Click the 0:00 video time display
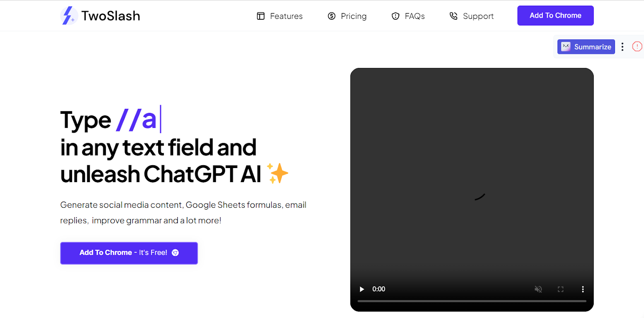The image size is (644, 318). pos(379,289)
